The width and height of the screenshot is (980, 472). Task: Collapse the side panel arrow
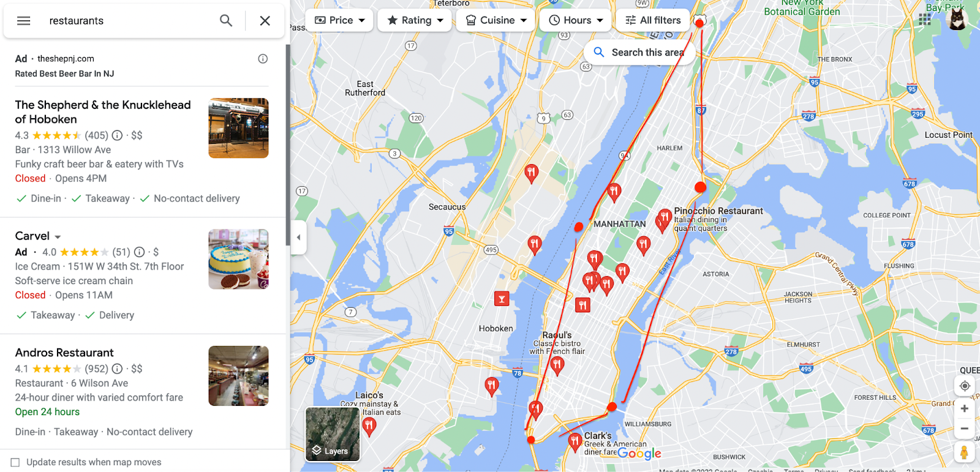[298, 237]
